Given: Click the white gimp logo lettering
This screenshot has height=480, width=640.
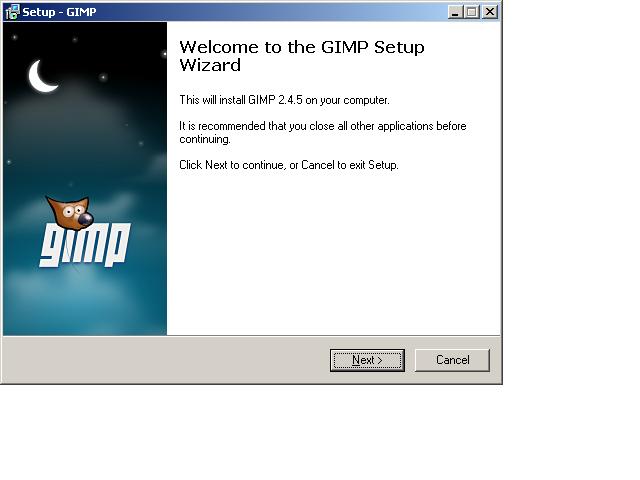Looking at the screenshot, I should (84, 245).
